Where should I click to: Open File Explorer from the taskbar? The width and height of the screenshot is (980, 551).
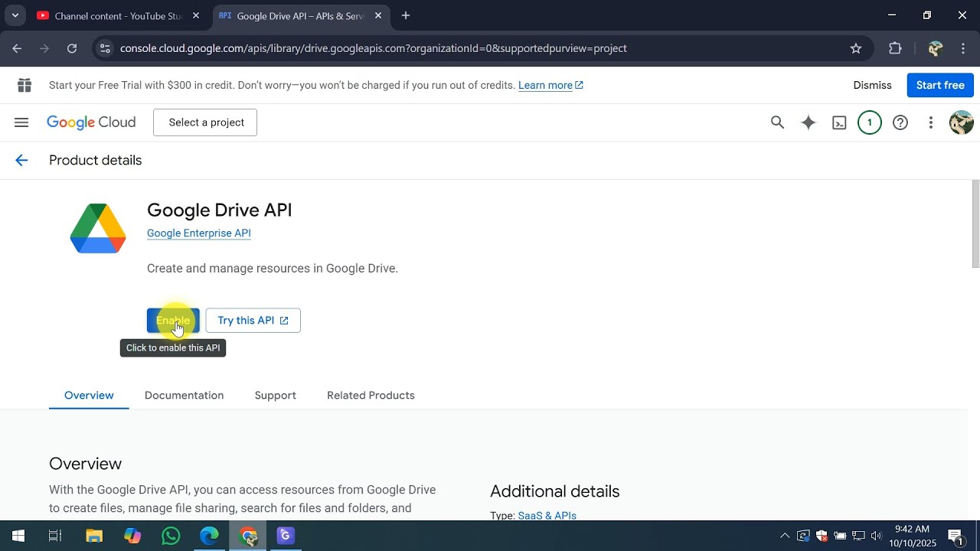click(x=94, y=536)
